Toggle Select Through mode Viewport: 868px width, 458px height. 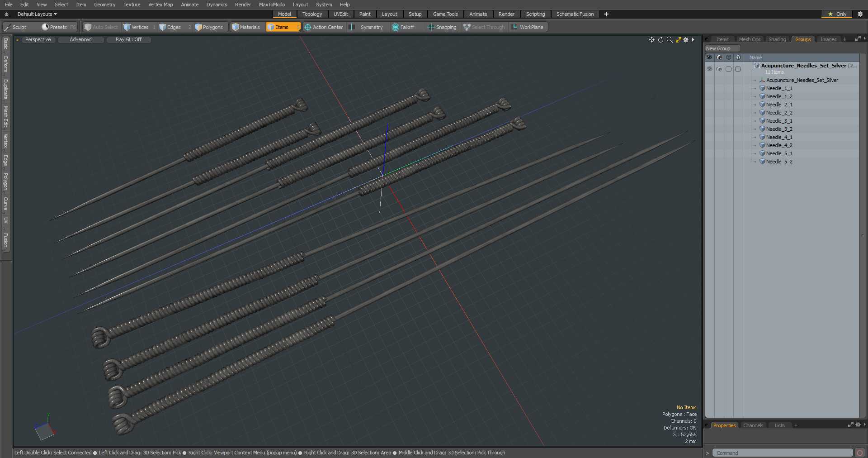[x=484, y=27]
